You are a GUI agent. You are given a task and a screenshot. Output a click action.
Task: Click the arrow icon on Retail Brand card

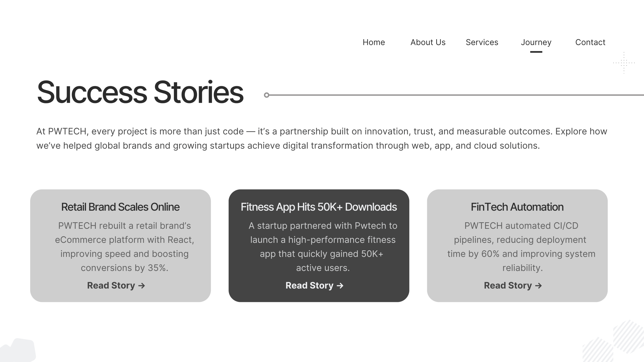point(142,286)
